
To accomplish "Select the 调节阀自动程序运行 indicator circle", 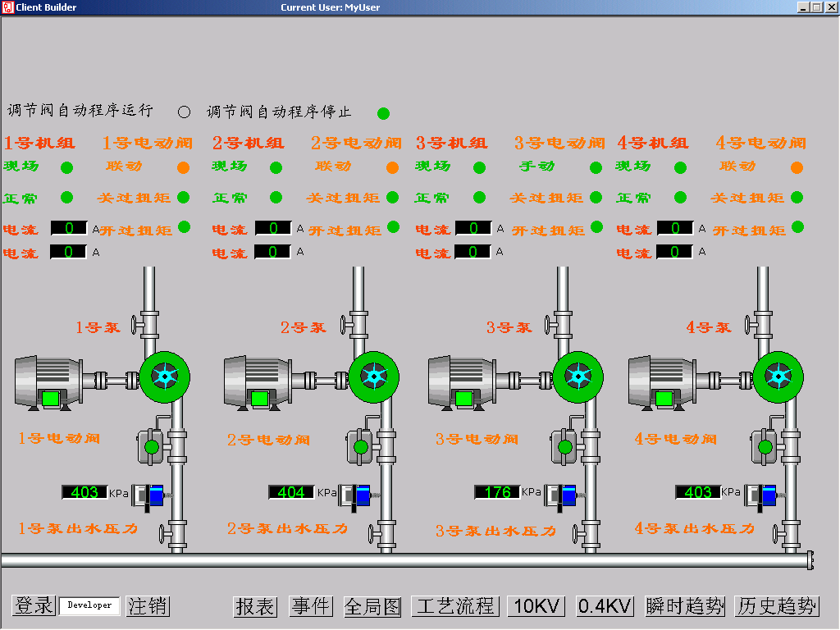I will pyautogui.click(x=184, y=112).
